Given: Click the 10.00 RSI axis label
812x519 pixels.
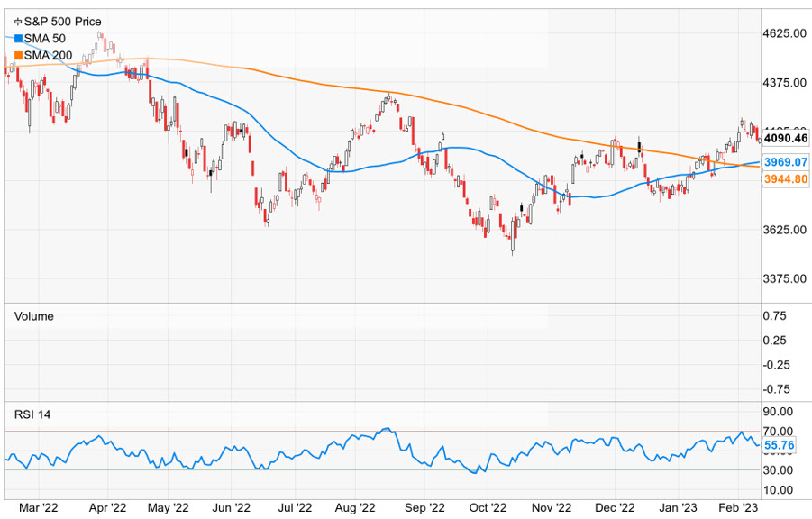Looking at the screenshot, I should click(778, 490).
